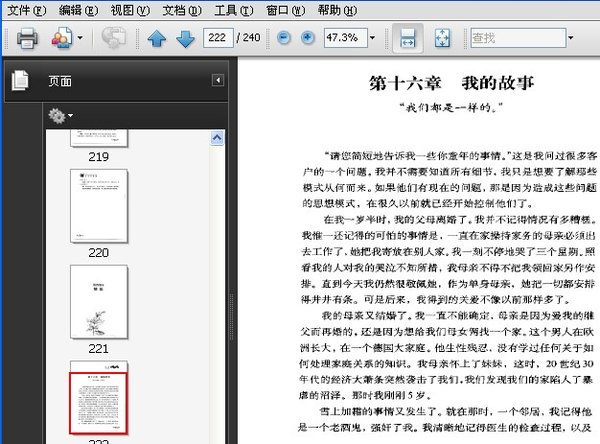The width and height of the screenshot is (600, 444).
Task: Open the 文件 menu
Action: [24, 10]
